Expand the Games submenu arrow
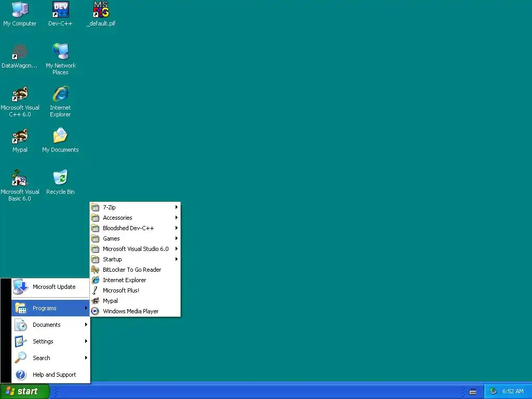The height and width of the screenshot is (399, 532). tap(177, 238)
